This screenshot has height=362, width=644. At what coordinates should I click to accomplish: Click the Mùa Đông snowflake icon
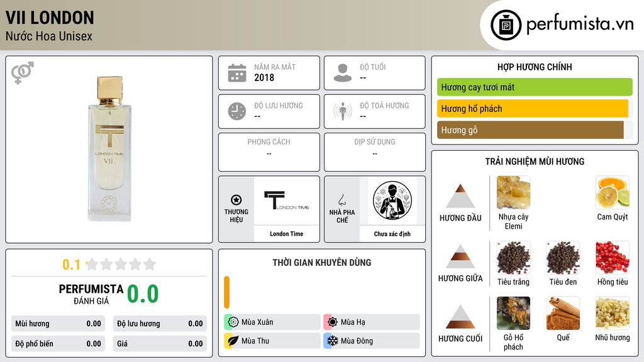point(332,341)
